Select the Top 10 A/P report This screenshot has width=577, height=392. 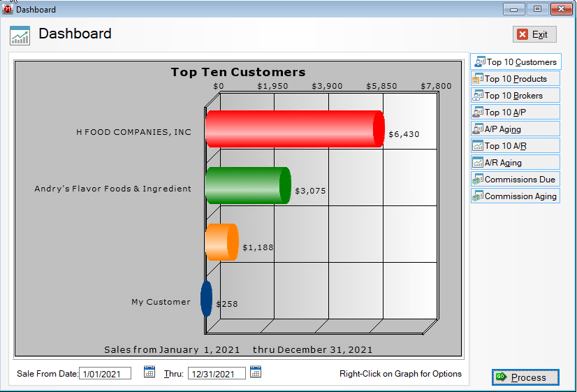[x=516, y=112]
